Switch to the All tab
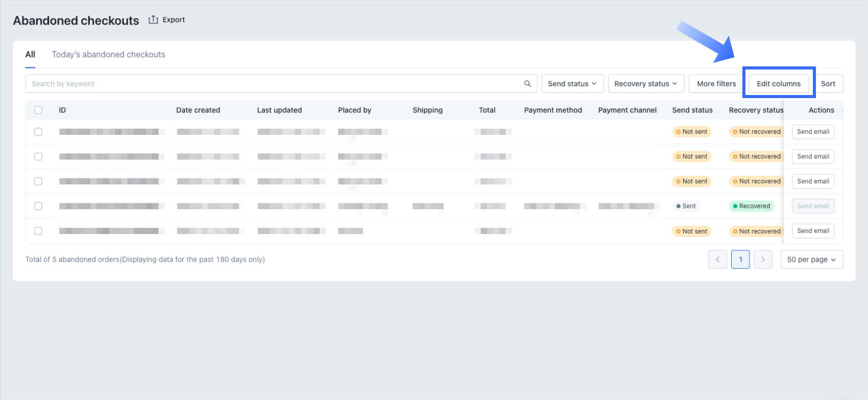Image resolution: width=868 pixels, height=400 pixels. pos(30,55)
